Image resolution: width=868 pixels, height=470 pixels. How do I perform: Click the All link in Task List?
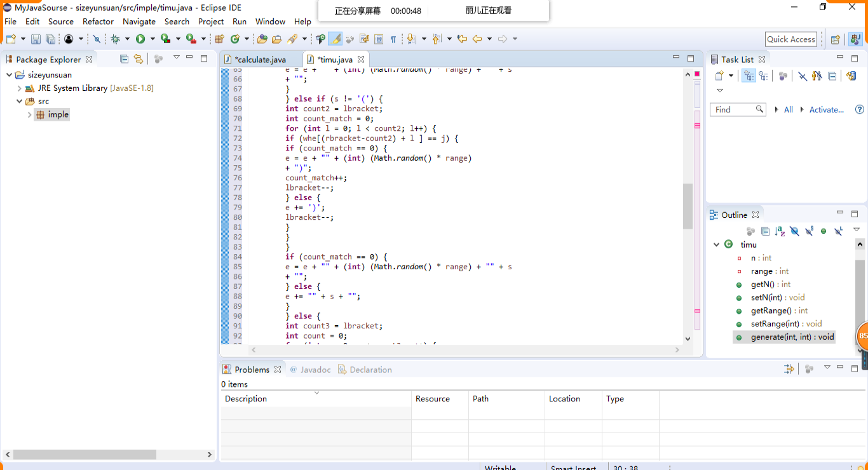click(x=789, y=110)
